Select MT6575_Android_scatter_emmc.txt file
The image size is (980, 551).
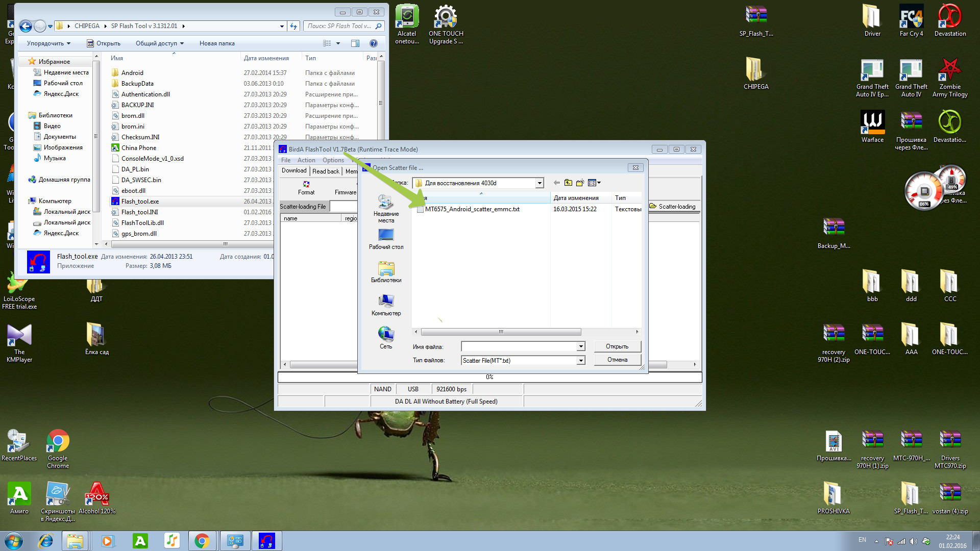(472, 209)
